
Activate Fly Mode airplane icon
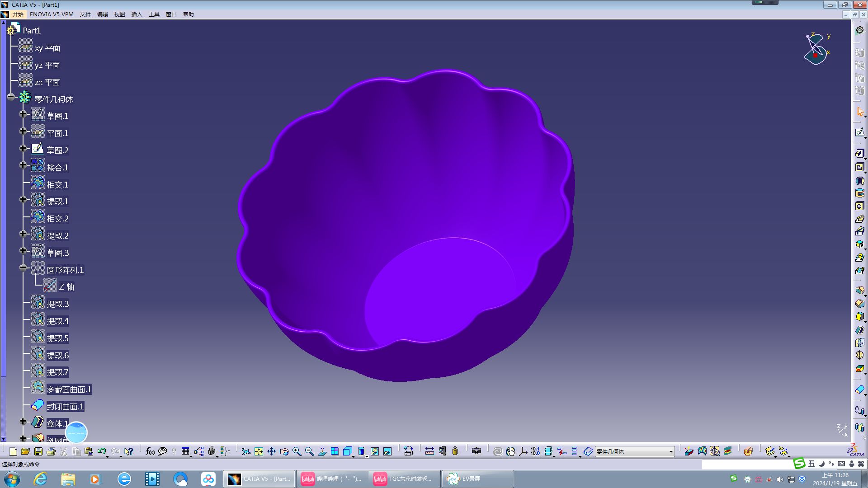point(246,451)
